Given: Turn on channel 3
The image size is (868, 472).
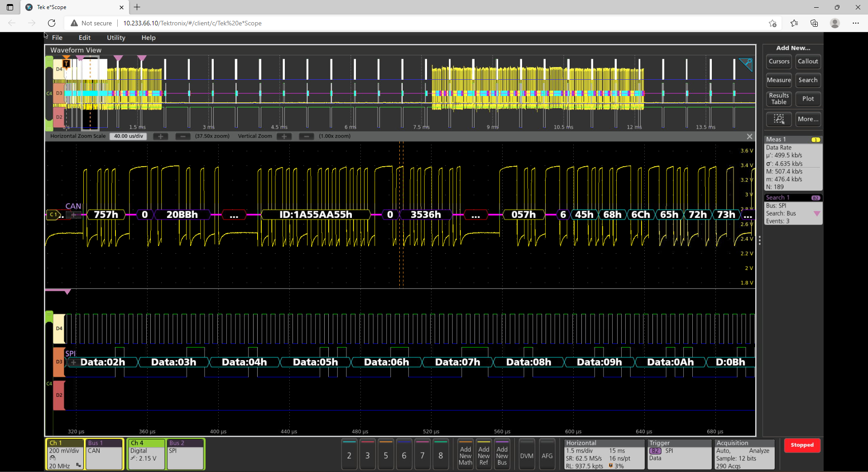Looking at the screenshot, I should click(368, 455).
